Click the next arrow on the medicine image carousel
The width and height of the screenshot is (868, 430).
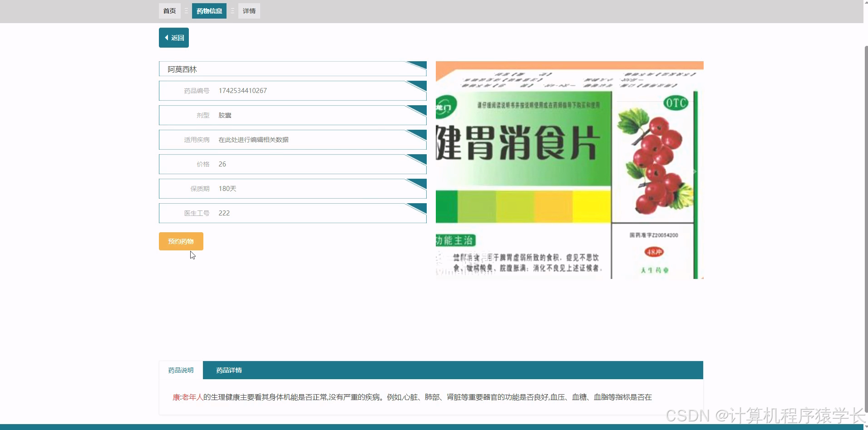click(x=695, y=171)
